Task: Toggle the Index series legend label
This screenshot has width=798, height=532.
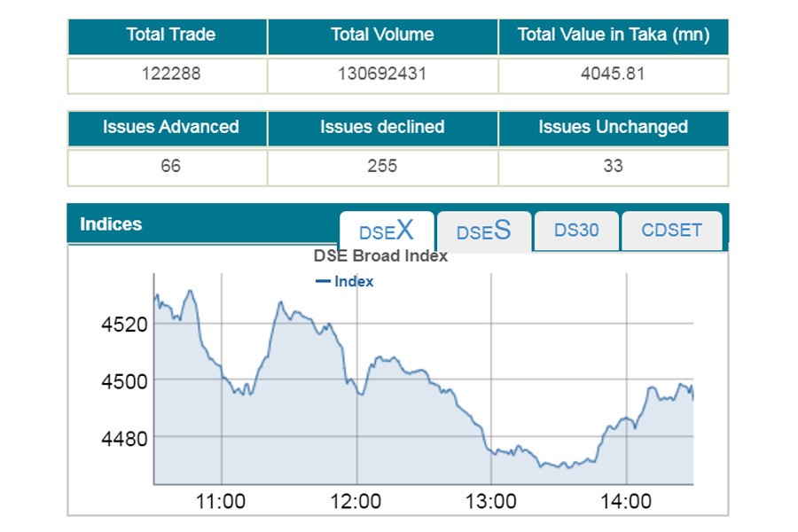Action: (354, 282)
